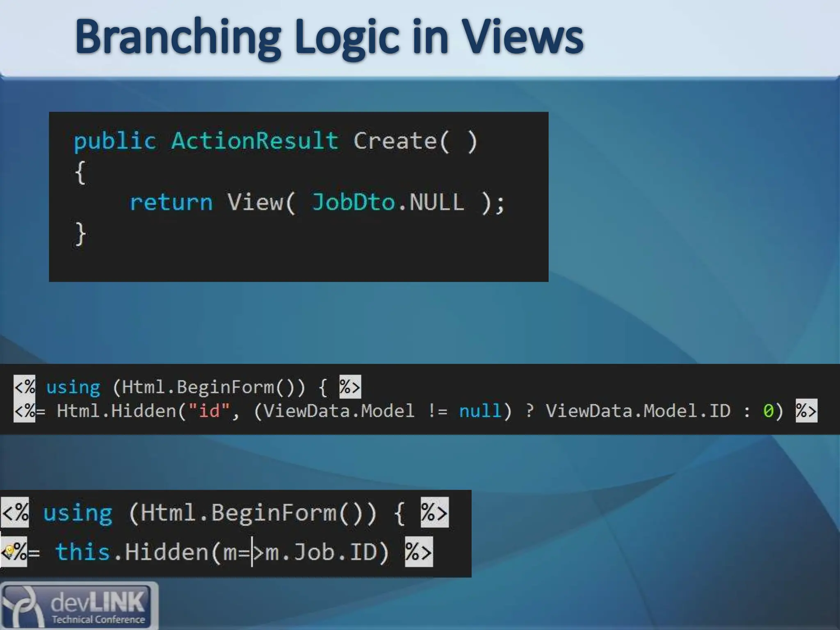Select the 'JobDto' class name
This screenshot has height=630, width=840.
coord(354,202)
